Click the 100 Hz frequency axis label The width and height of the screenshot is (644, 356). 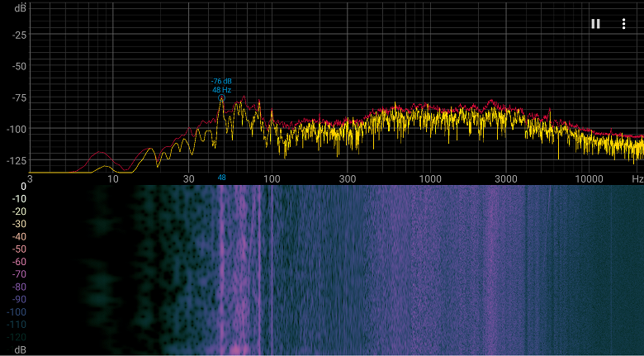(272, 179)
